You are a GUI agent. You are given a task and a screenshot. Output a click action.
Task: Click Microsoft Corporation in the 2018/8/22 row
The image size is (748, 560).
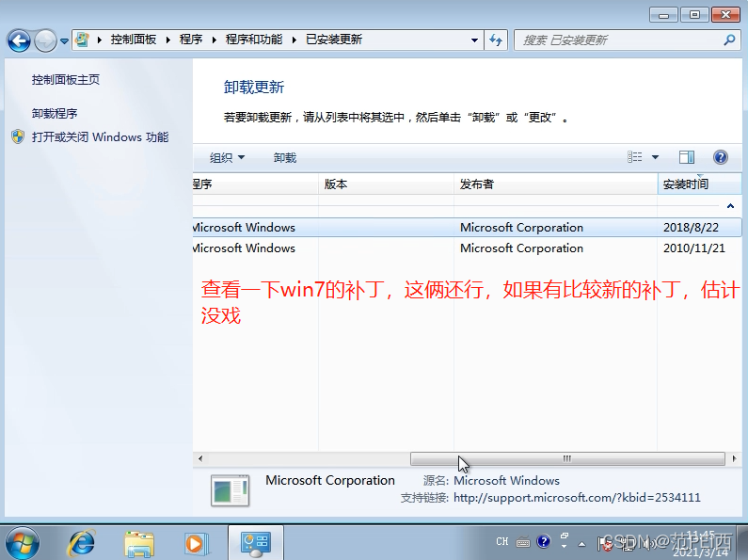pos(521,228)
